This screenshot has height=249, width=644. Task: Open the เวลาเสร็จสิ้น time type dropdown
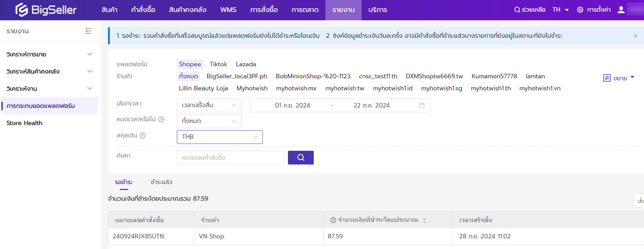point(209,105)
